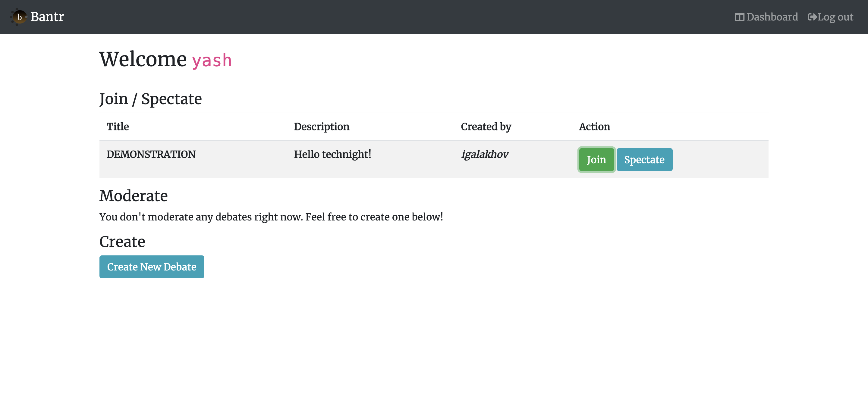Click the pink username yash
This screenshot has height=406, width=868.
coord(212,61)
